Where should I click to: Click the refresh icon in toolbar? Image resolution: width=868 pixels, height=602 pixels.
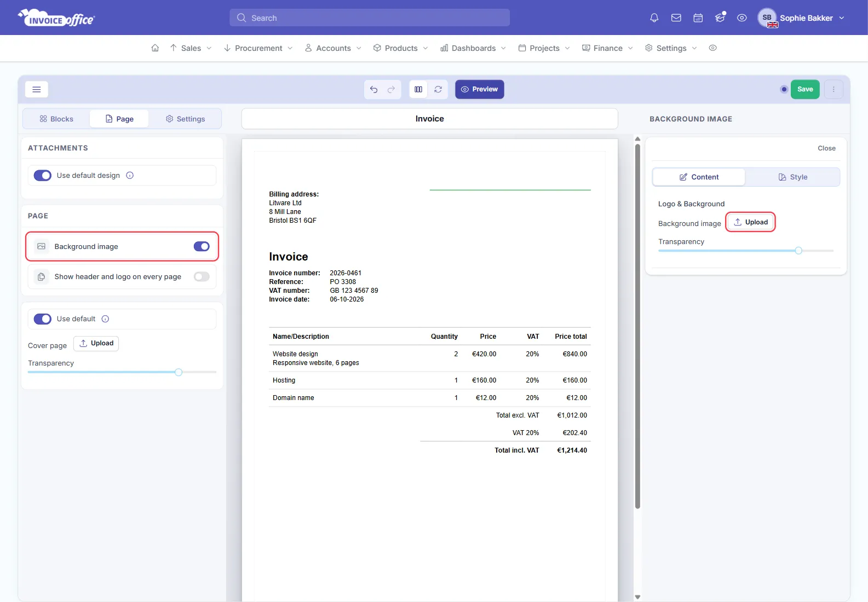(x=438, y=89)
